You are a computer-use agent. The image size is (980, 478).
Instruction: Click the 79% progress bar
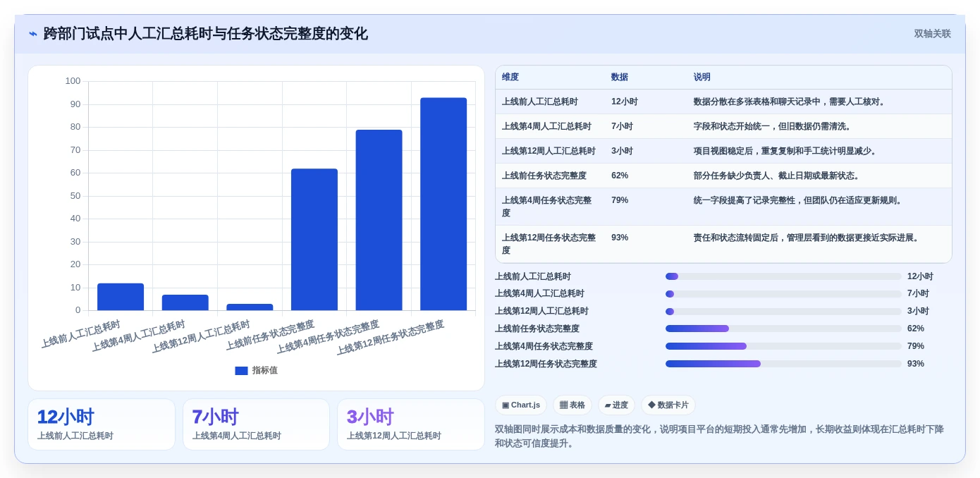[783, 346]
